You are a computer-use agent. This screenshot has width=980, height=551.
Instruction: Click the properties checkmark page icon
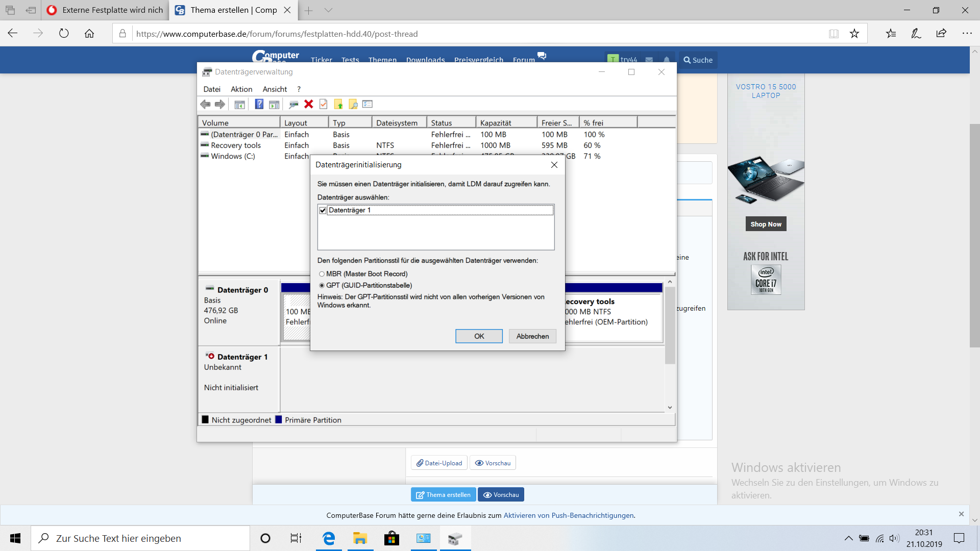pos(323,104)
